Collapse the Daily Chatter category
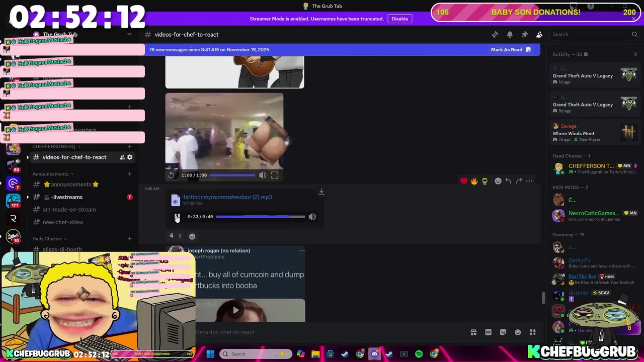Screen dimensions: 644x362 [49, 239]
